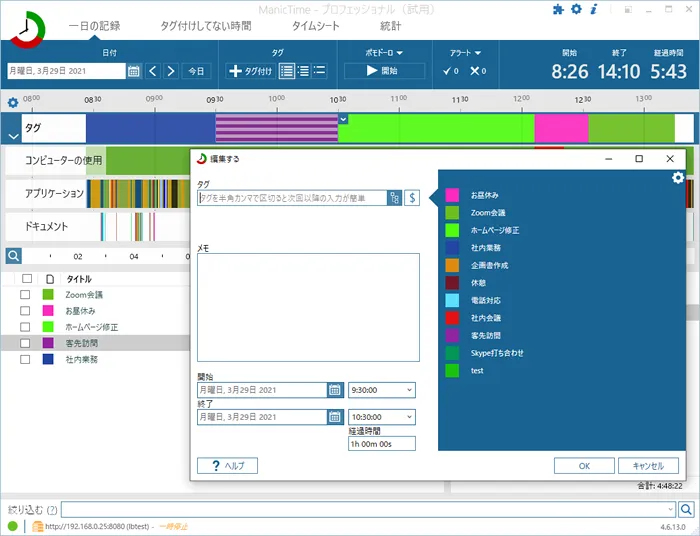Select the pink お昼休み tag swatch
The height and width of the screenshot is (536, 700).
(x=452, y=195)
